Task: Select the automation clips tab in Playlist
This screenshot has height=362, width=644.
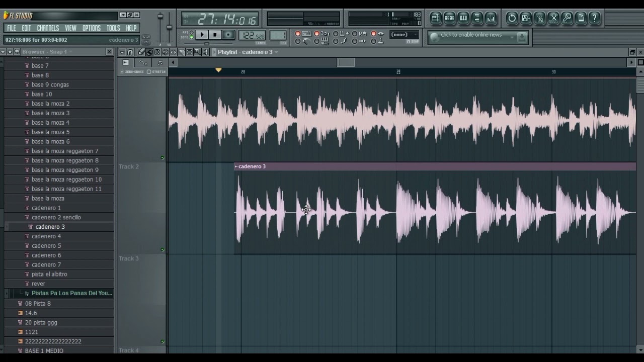Action: 143,63
